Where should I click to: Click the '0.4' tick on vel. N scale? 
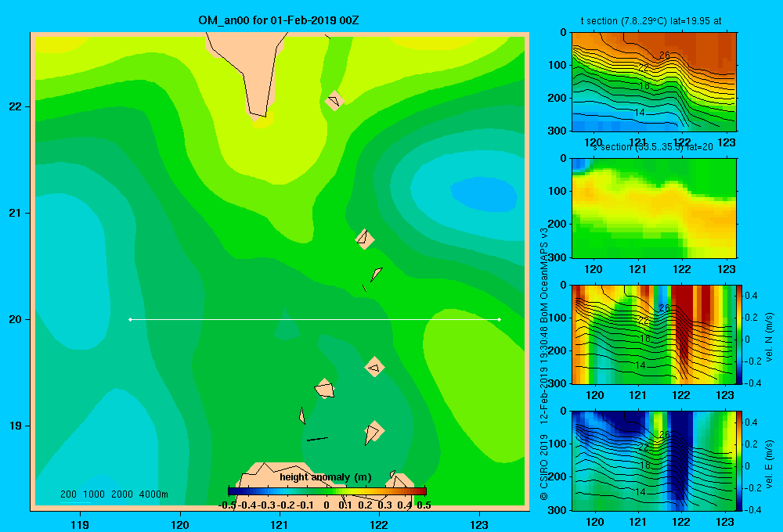[751, 296]
